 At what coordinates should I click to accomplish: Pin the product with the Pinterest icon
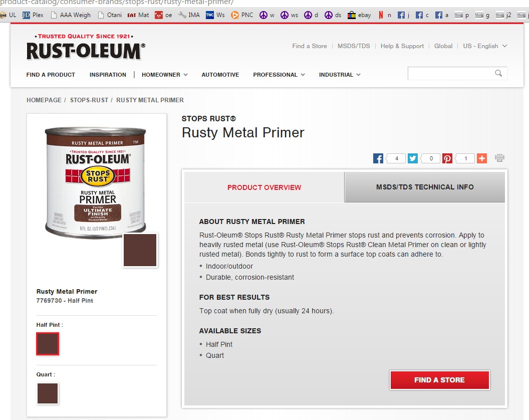(447, 158)
